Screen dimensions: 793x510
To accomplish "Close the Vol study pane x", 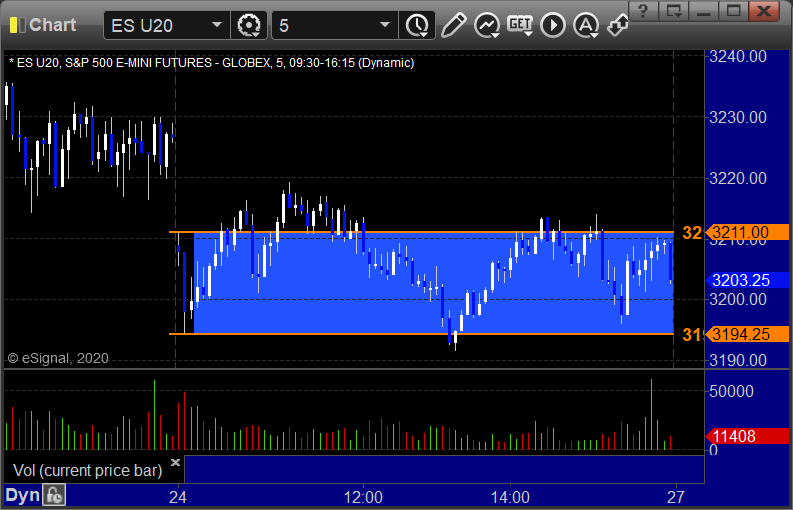I will tap(175, 462).
